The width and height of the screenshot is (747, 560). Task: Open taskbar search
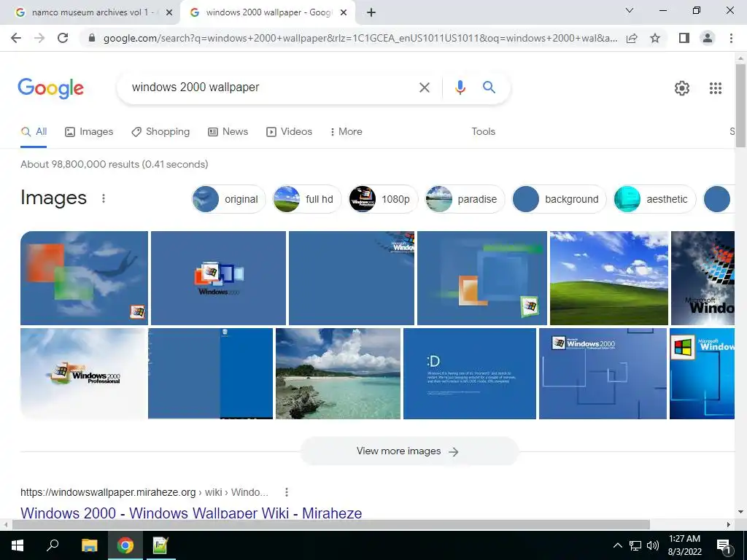point(53,545)
